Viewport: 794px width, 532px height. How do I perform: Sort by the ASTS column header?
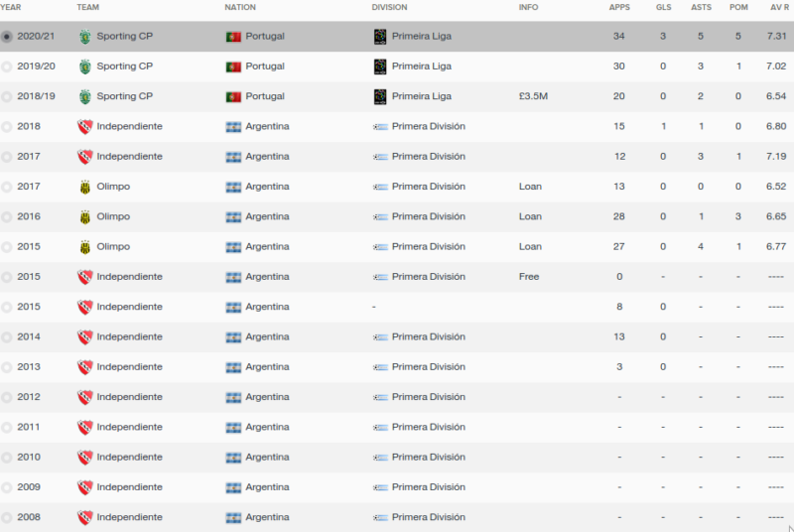click(x=702, y=7)
